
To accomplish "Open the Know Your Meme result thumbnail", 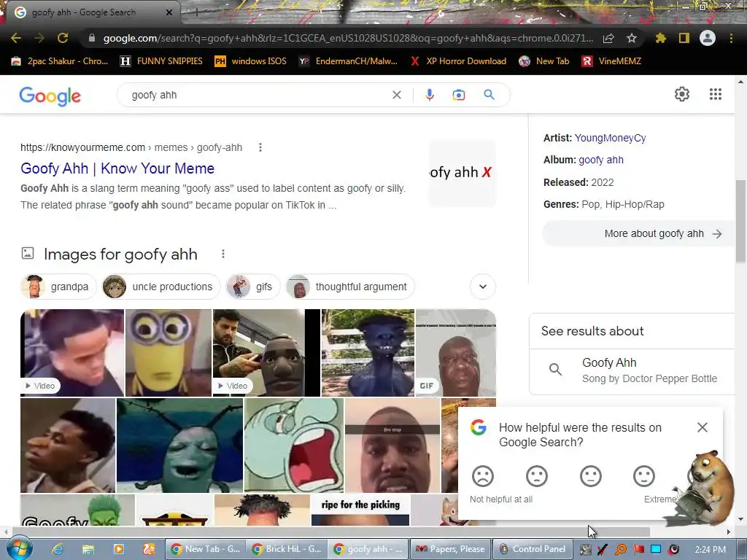I will pos(462,174).
